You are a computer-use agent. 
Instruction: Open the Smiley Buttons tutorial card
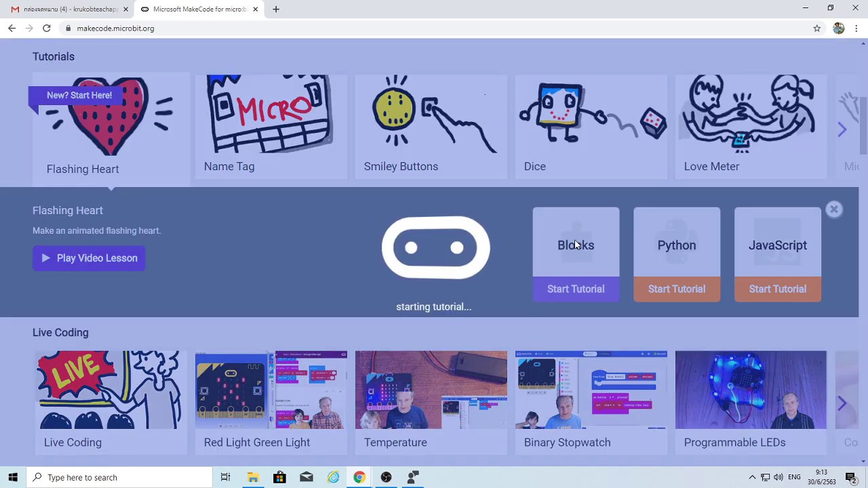[431, 126]
